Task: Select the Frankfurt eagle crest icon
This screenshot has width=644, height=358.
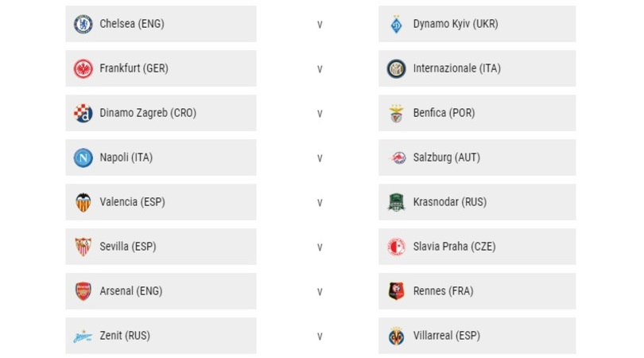Action: 83,68
